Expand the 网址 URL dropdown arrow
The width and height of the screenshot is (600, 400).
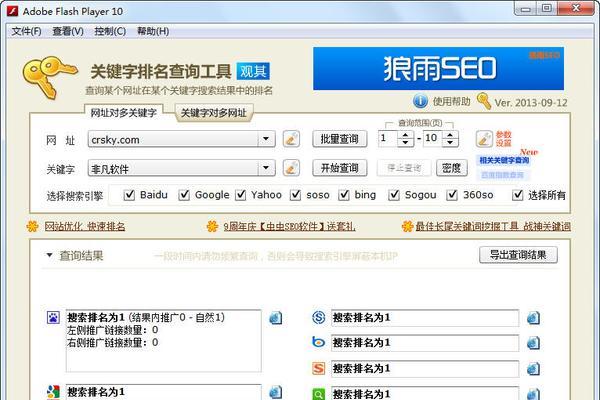pyautogui.click(x=266, y=139)
